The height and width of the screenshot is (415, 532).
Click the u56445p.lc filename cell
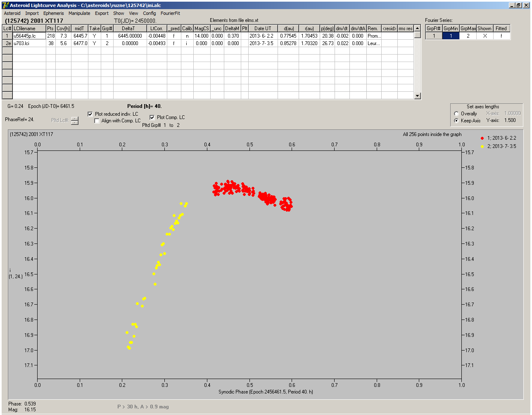(x=29, y=36)
